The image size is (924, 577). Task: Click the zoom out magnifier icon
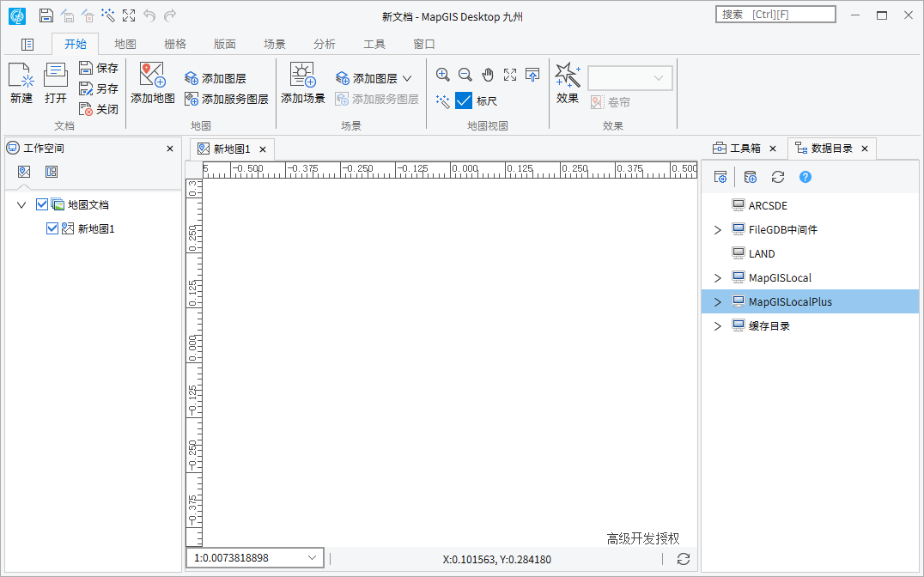click(465, 75)
